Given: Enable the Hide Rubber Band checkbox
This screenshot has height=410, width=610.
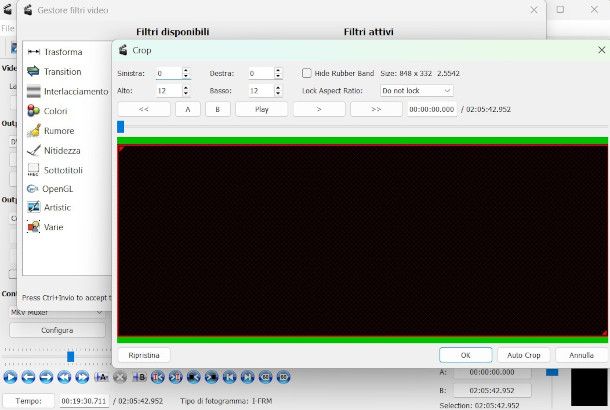Looking at the screenshot, I should tap(307, 73).
